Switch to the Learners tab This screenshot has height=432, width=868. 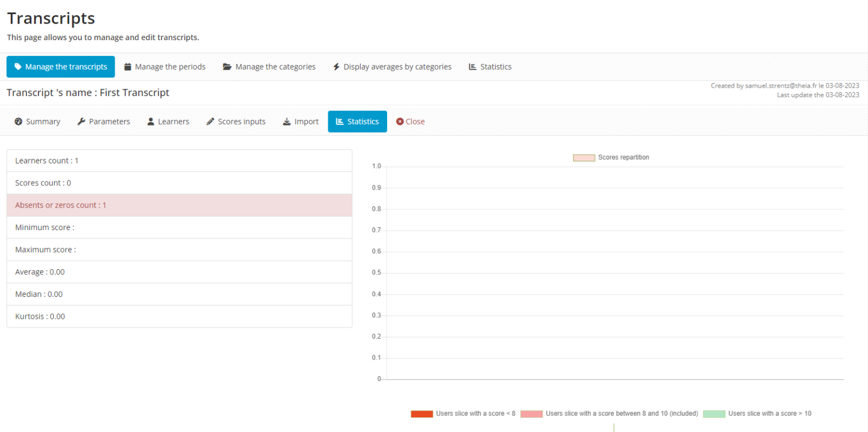tap(168, 121)
